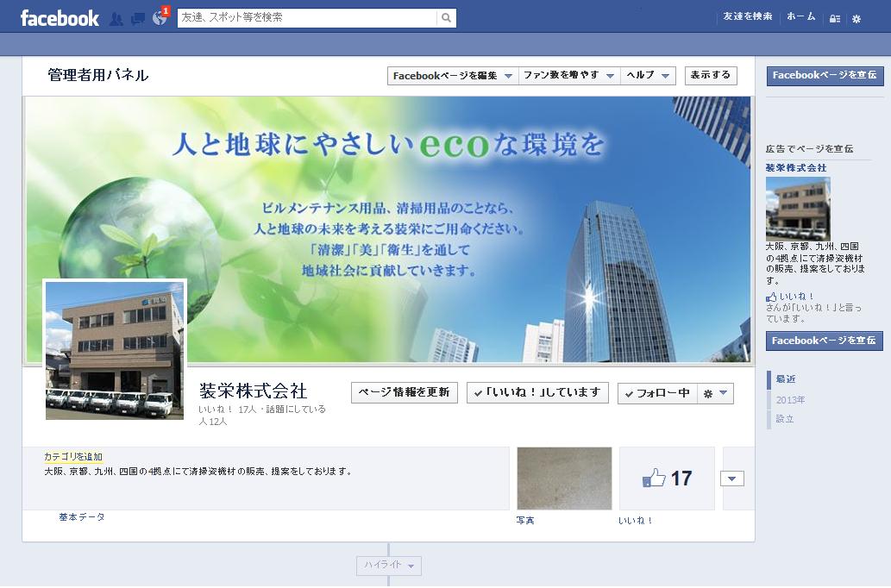Open friend requests icon
The image size is (891, 588).
pos(116,19)
